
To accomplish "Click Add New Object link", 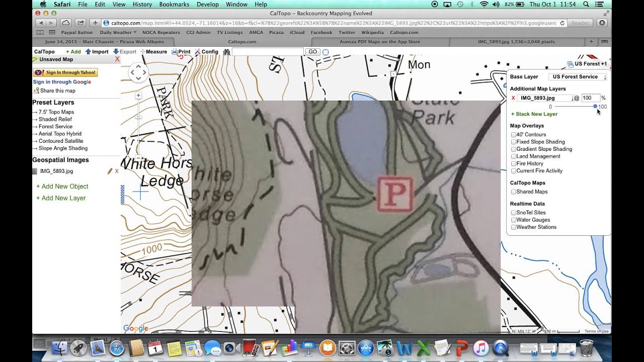I will point(62,187).
